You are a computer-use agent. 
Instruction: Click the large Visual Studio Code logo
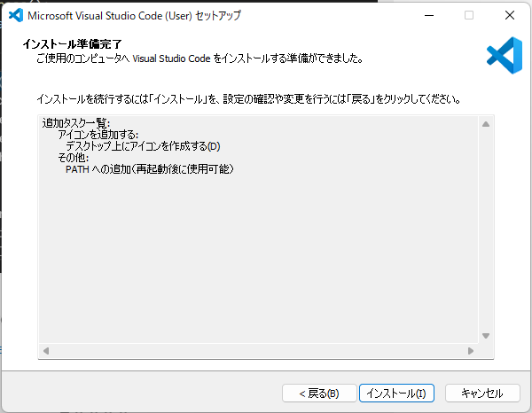505,55
